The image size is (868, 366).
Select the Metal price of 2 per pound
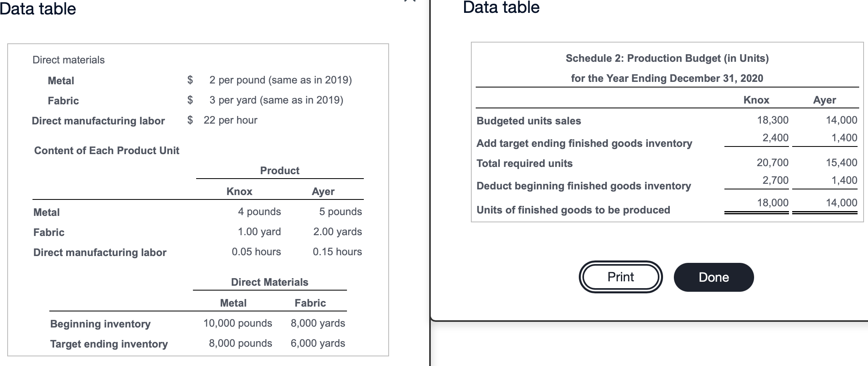tap(281, 80)
